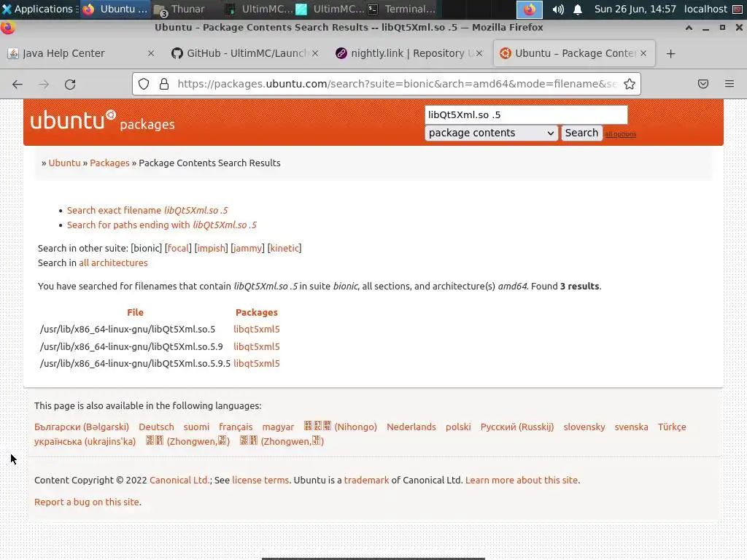Click the Search button

(x=581, y=133)
